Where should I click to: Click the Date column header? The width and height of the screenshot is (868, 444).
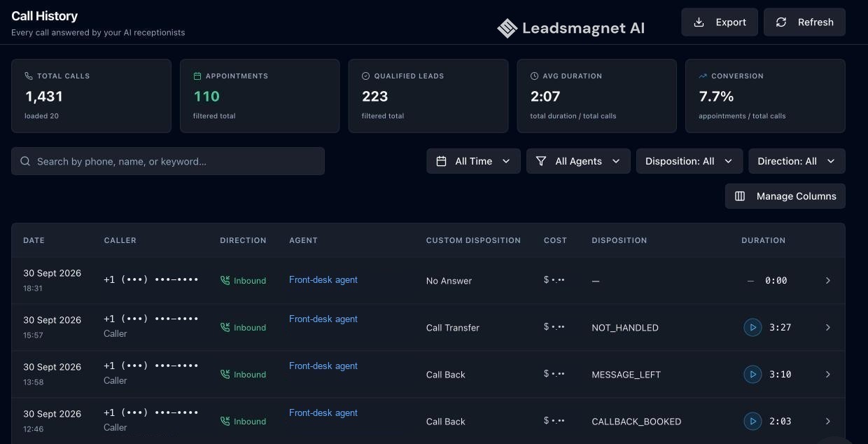(34, 240)
